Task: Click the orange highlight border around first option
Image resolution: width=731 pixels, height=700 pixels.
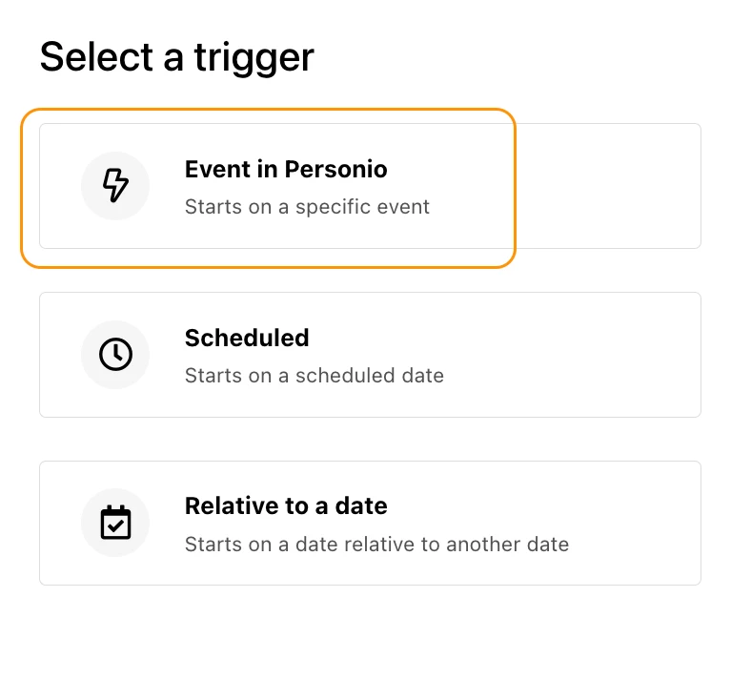Action: (268, 110)
